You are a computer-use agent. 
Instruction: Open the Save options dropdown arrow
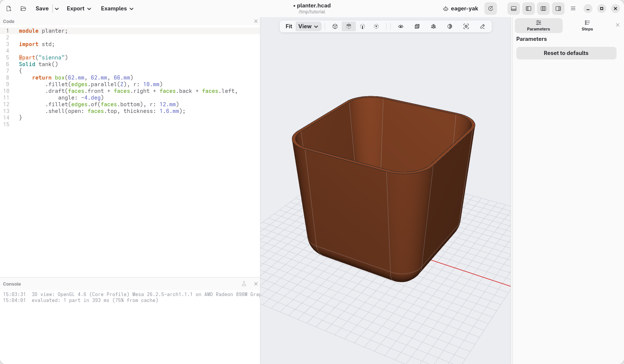57,9
